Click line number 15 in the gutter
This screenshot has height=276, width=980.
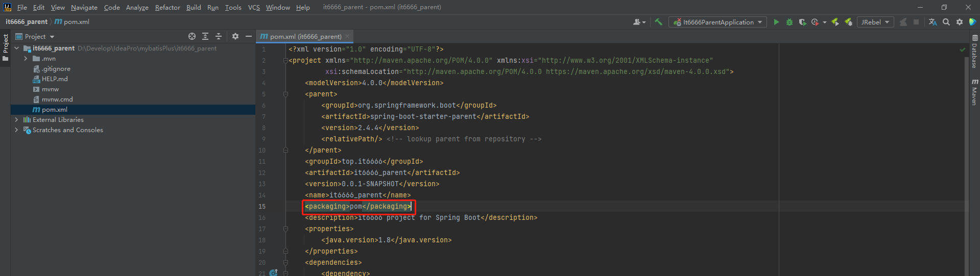click(x=262, y=206)
